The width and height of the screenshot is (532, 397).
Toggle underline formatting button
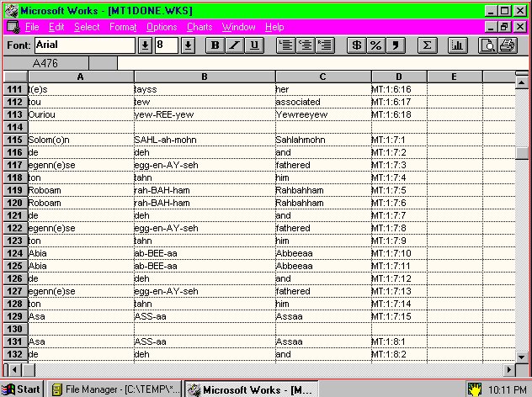(254, 45)
